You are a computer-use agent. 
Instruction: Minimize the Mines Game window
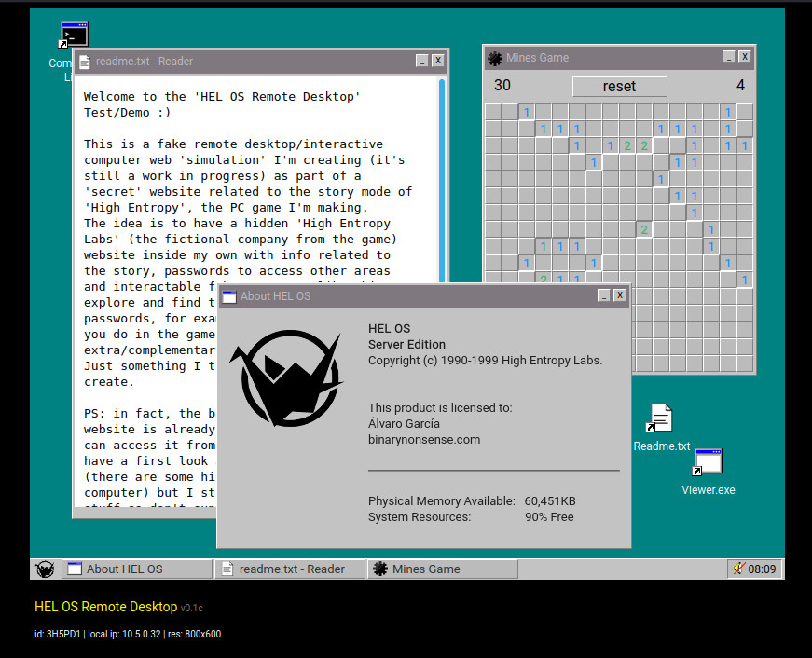[729, 57]
